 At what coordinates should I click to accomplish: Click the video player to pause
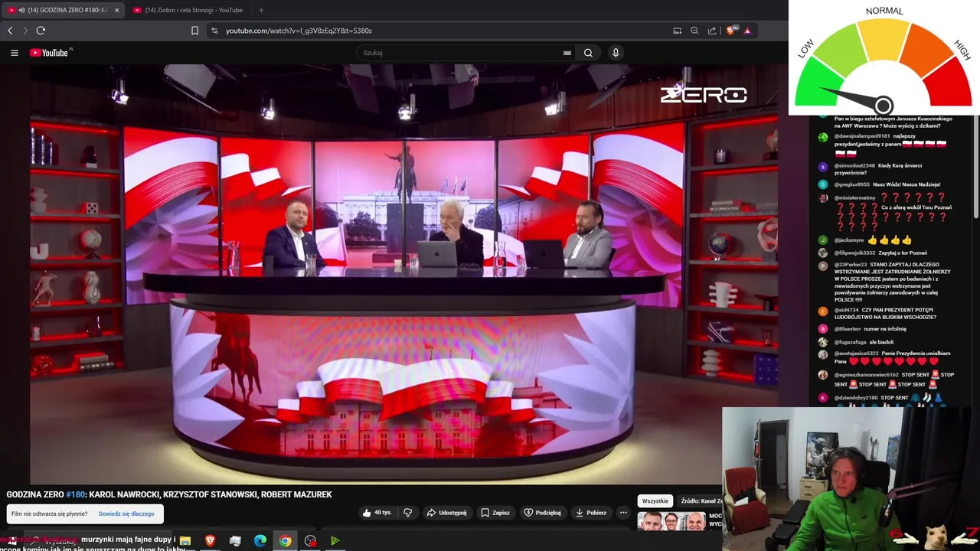403,274
